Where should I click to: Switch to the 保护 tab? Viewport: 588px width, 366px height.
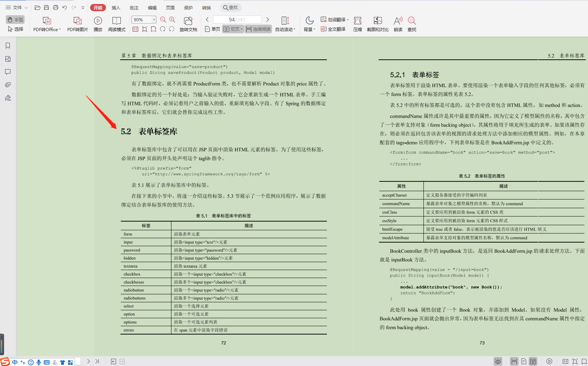188,8
